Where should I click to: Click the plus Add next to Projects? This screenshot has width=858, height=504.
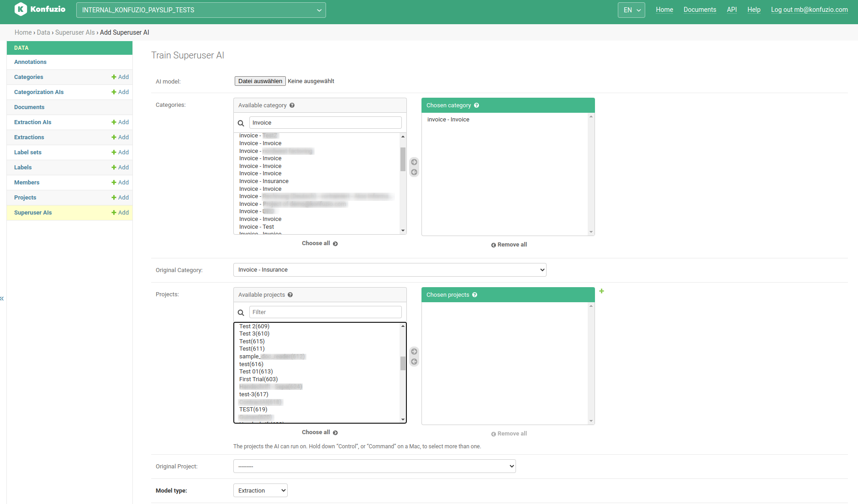tap(120, 198)
